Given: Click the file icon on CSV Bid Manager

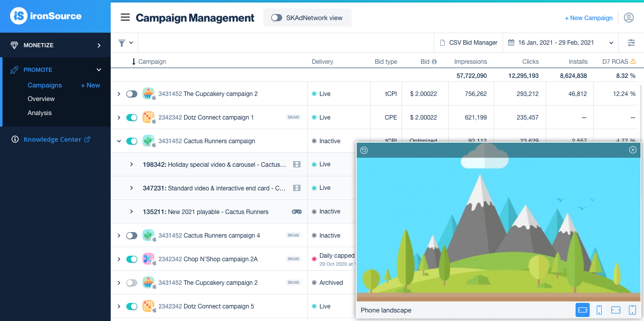Looking at the screenshot, I should tap(443, 43).
